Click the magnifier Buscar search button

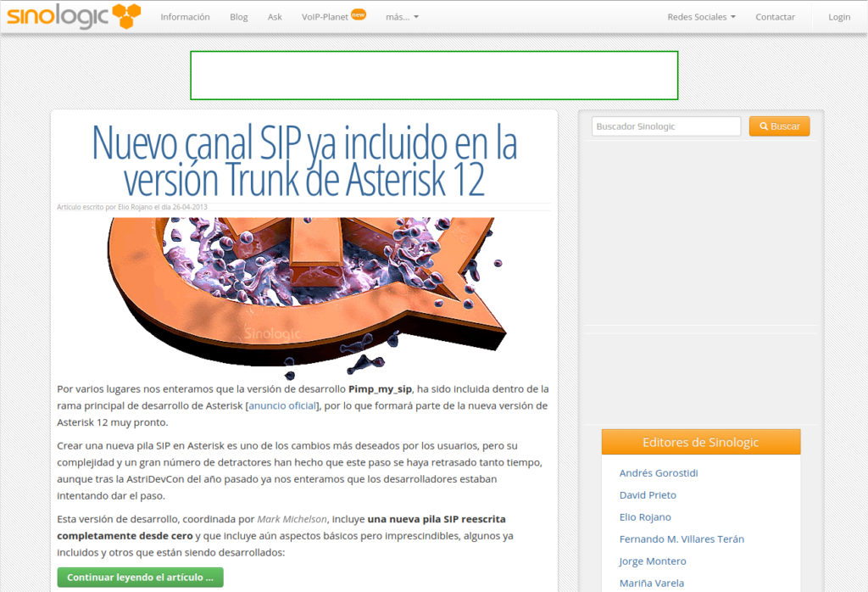(779, 126)
